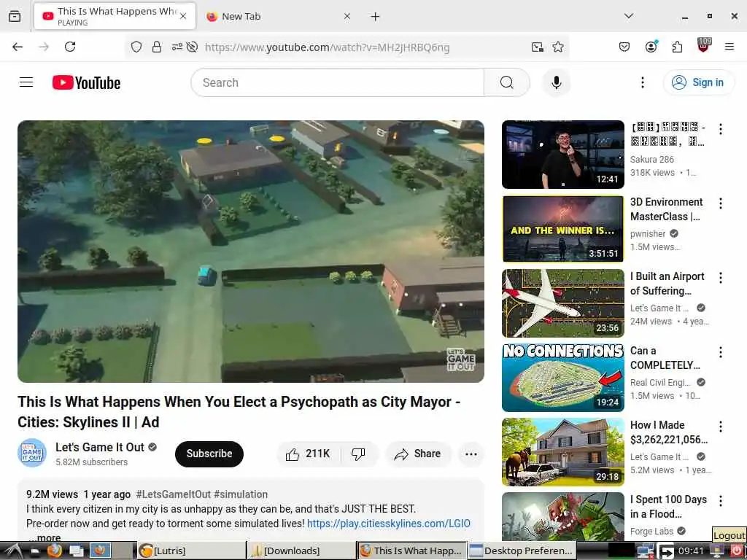Open options for 100 Days Flood video
This screenshot has height=560, width=747.
click(720, 500)
